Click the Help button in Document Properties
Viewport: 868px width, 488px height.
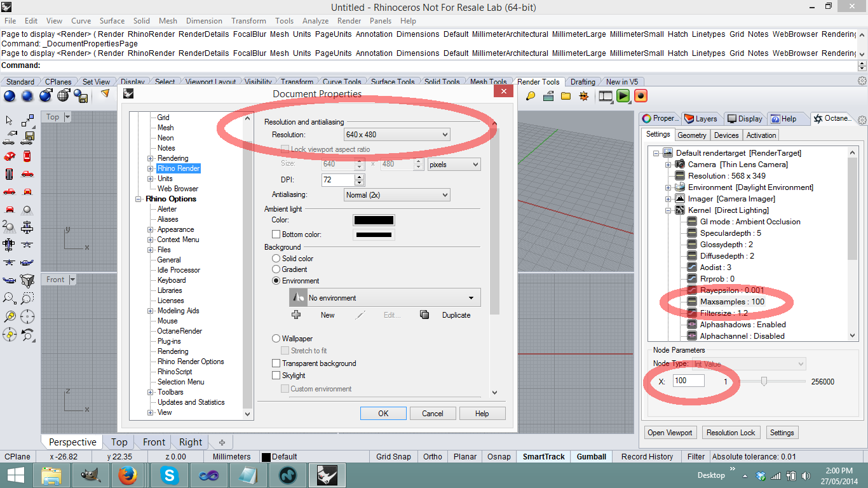[482, 413]
